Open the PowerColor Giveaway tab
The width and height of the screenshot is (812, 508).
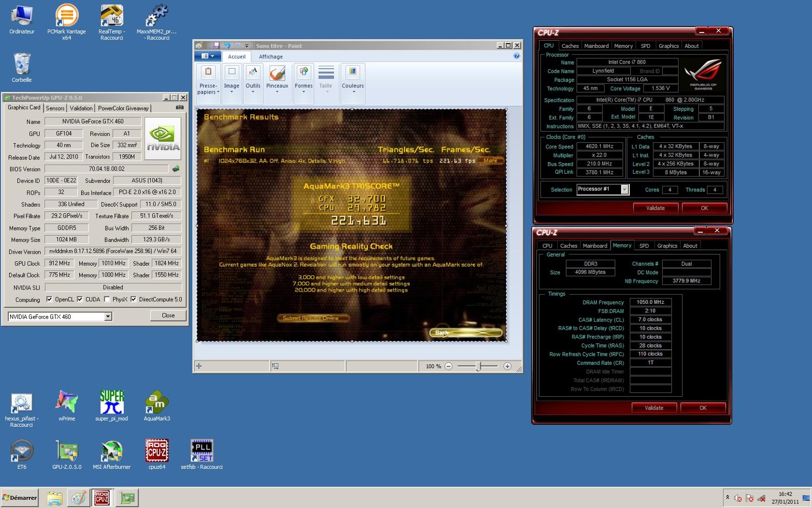pyautogui.click(x=123, y=108)
